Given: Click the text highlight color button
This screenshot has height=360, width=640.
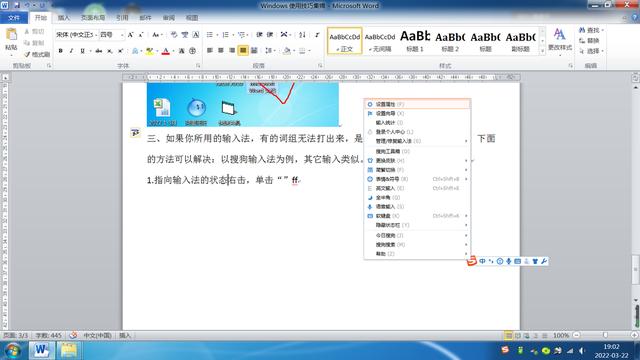Looking at the screenshot, I should pyautogui.click(x=149, y=51).
